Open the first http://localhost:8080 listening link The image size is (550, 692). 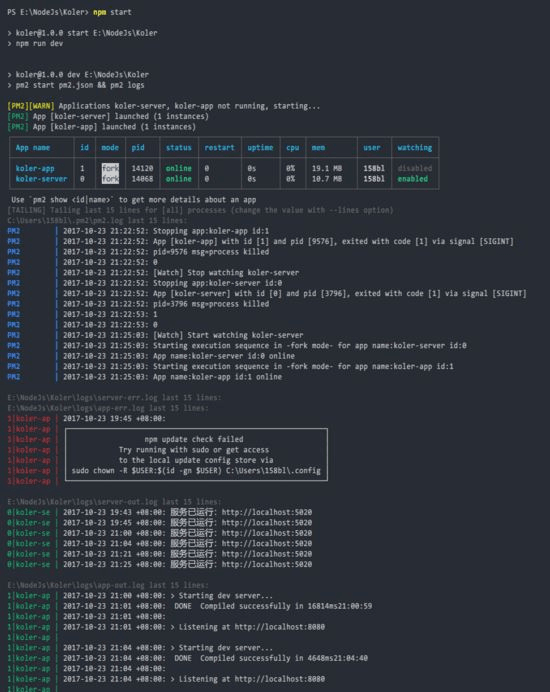[x=279, y=627]
